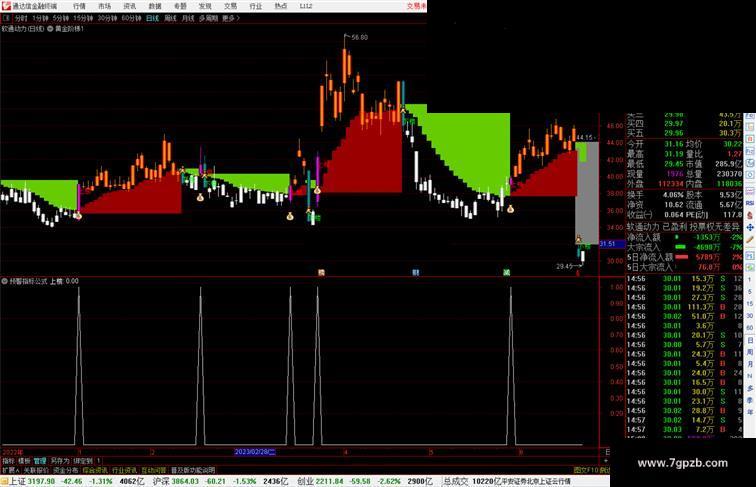
Task: Open the 互动问答 tab
Action: click(154, 470)
